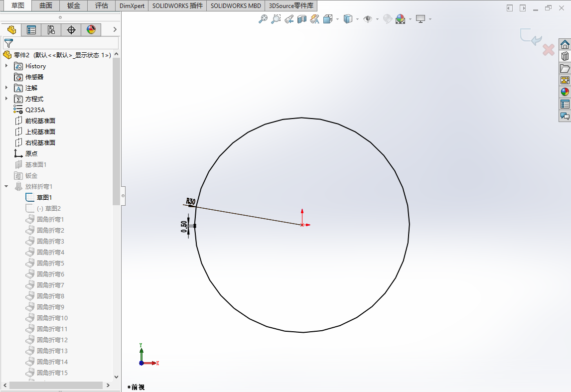Open the 钣金 command tab

tap(74, 5)
